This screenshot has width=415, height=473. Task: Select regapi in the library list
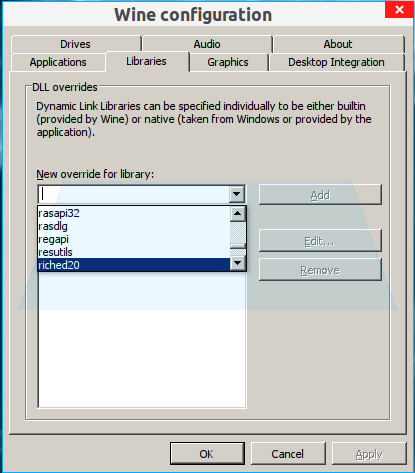(x=134, y=239)
